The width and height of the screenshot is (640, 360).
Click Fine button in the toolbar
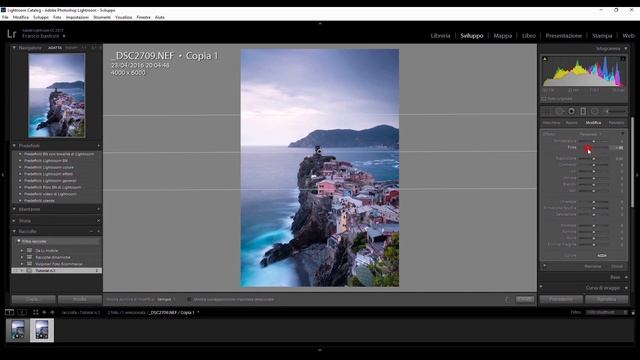tap(525, 299)
